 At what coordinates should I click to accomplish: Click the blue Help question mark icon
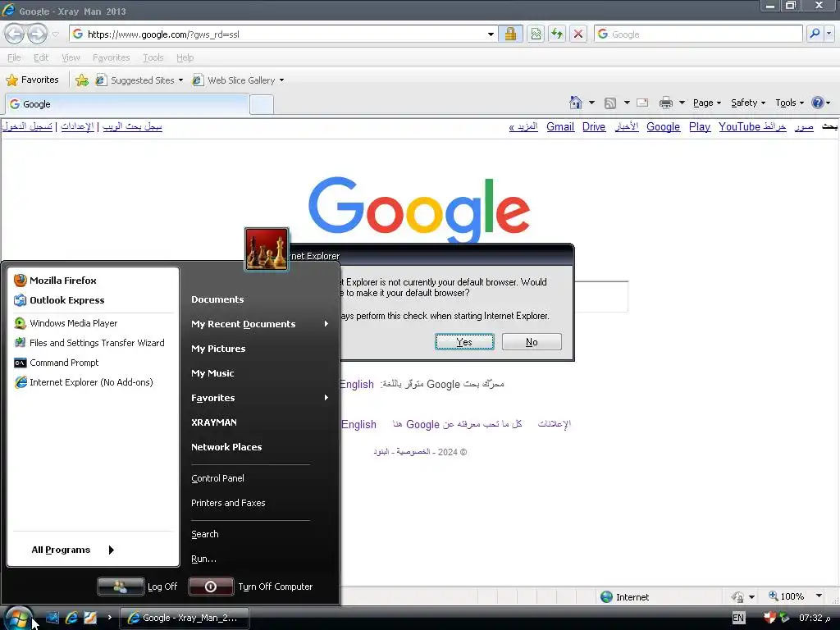click(x=818, y=103)
